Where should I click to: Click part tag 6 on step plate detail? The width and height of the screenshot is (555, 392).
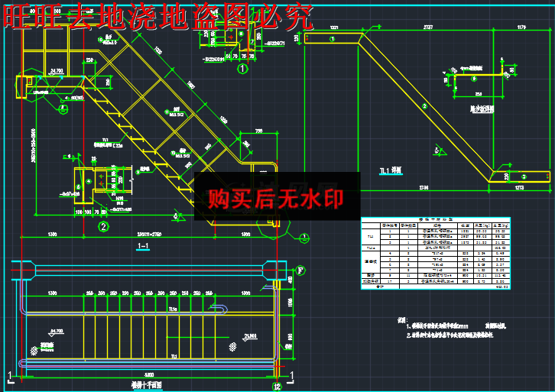tap(475, 79)
